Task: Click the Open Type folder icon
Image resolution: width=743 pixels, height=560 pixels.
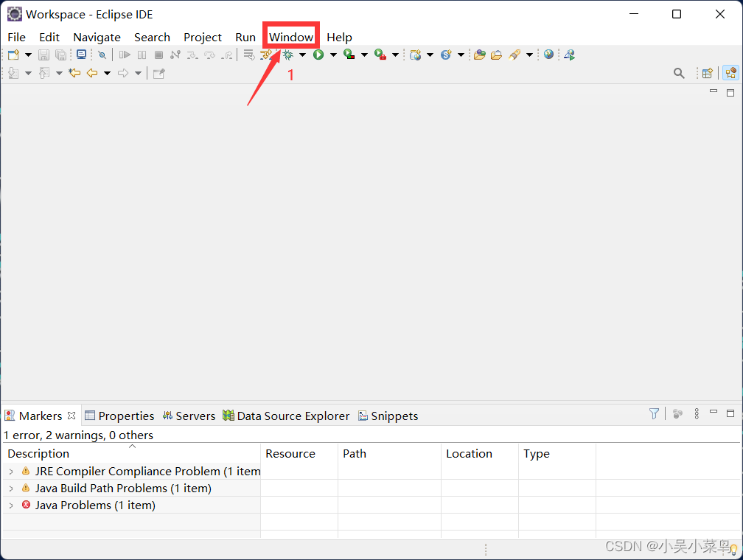Action: [480, 55]
